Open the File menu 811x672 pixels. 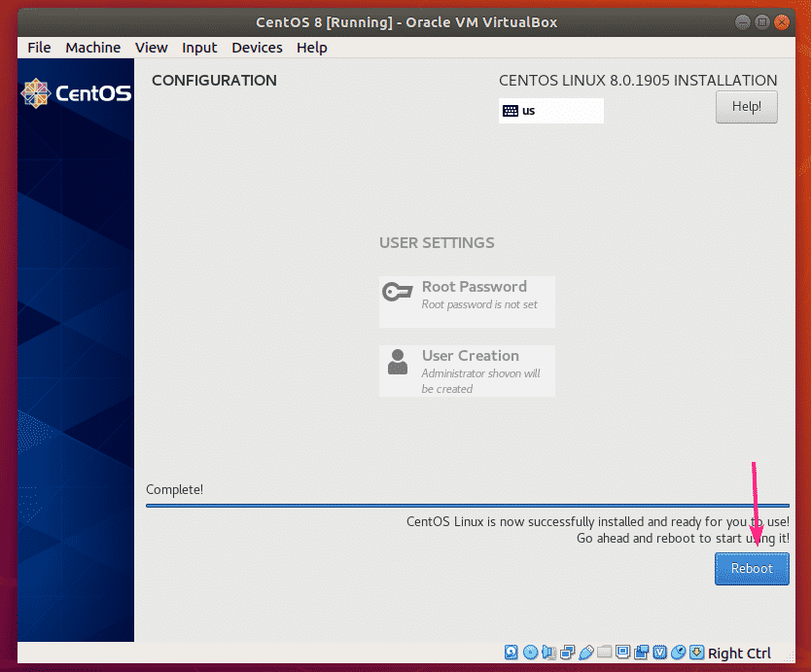39,48
